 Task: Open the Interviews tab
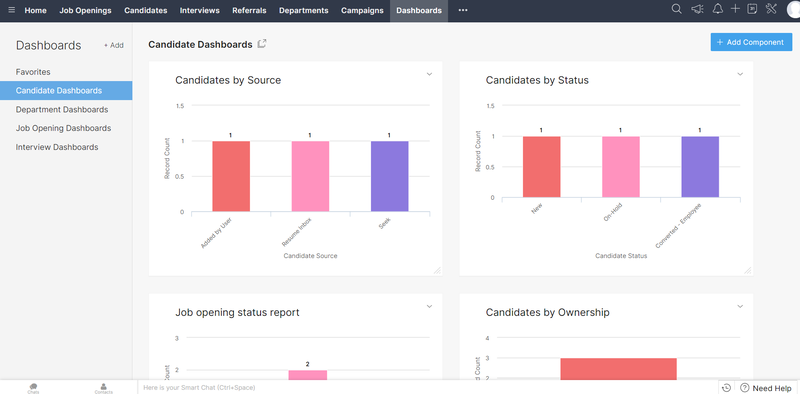199,10
